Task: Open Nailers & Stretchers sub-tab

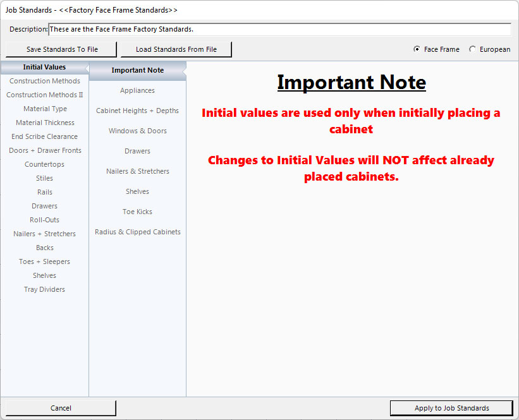Action: (x=137, y=171)
